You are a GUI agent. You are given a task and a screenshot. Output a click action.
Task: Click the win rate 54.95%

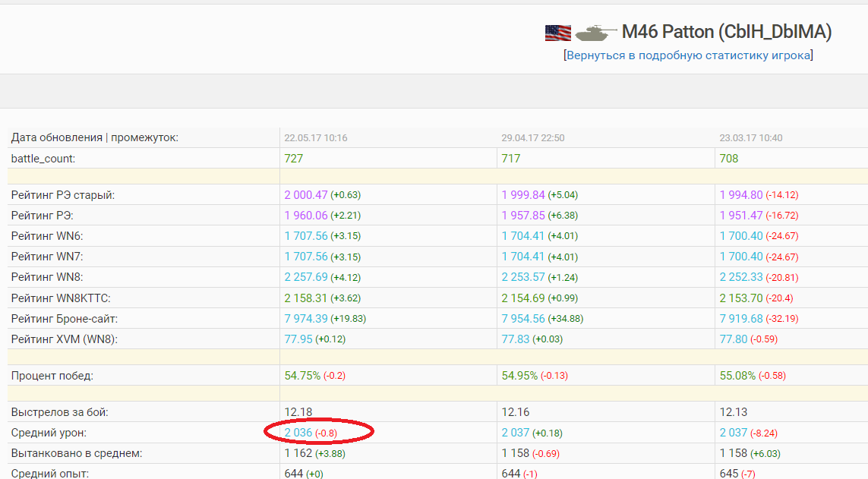(x=519, y=376)
